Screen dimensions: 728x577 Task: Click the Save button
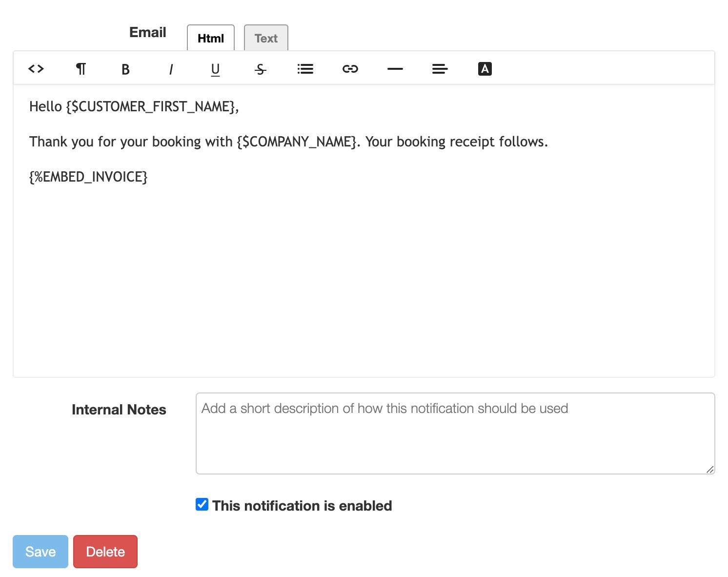point(40,552)
